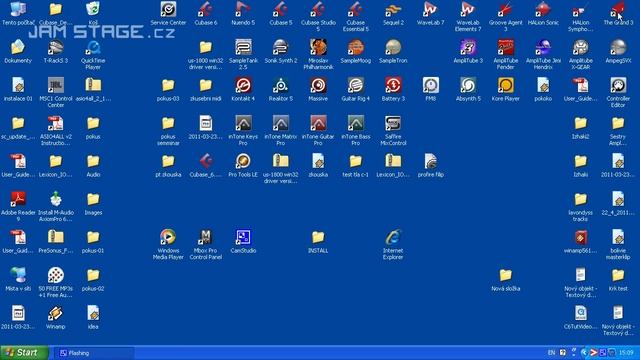Open Groove Agent 3 shortcut

[505, 9]
